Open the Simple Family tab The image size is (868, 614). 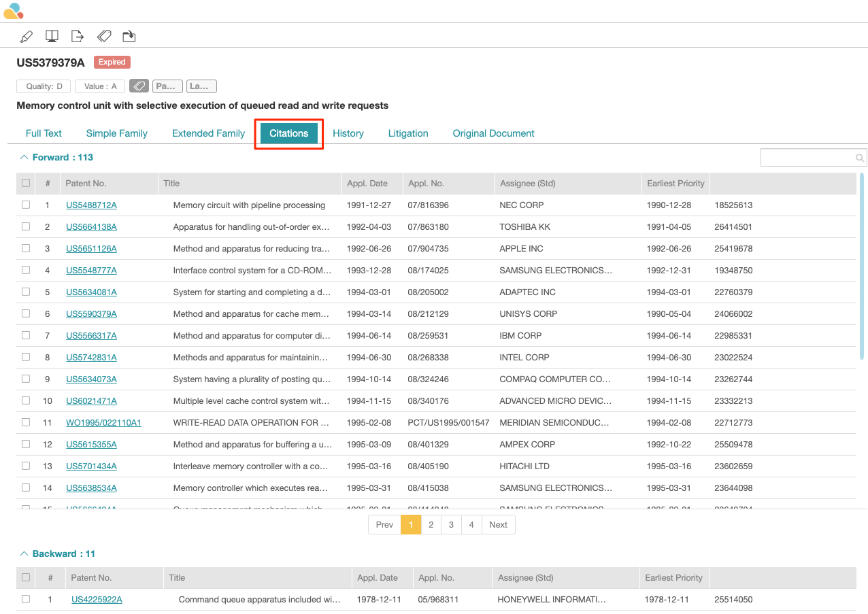click(117, 133)
